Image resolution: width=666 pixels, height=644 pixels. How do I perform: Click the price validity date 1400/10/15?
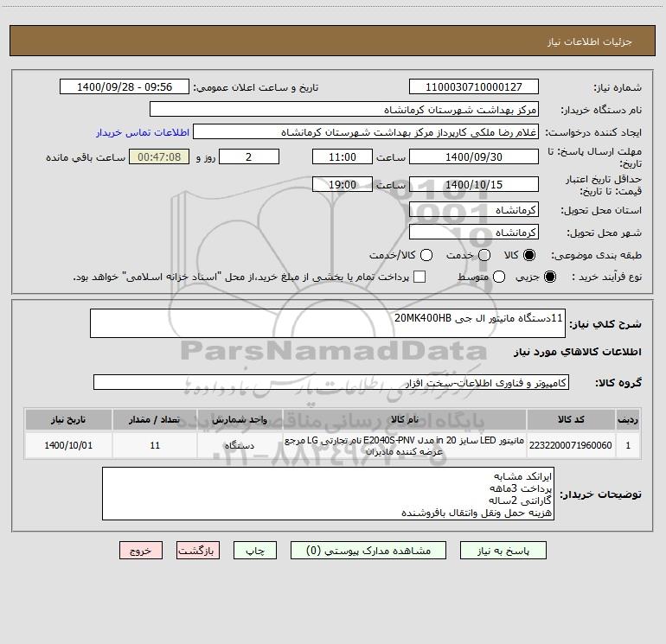pyautogui.click(x=474, y=184)
